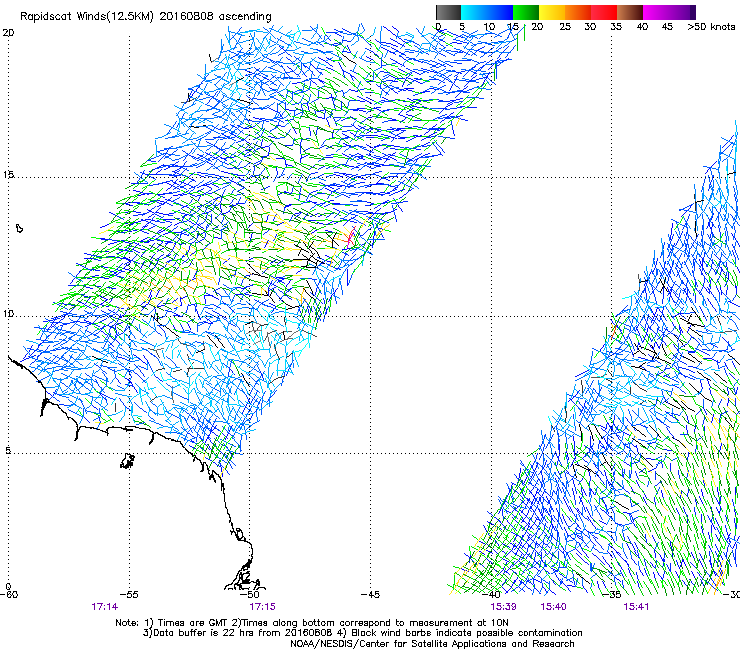Click the NOAA/NESDIS credit line
This screenshot has height=650, width=740.
tap(432, 644)
